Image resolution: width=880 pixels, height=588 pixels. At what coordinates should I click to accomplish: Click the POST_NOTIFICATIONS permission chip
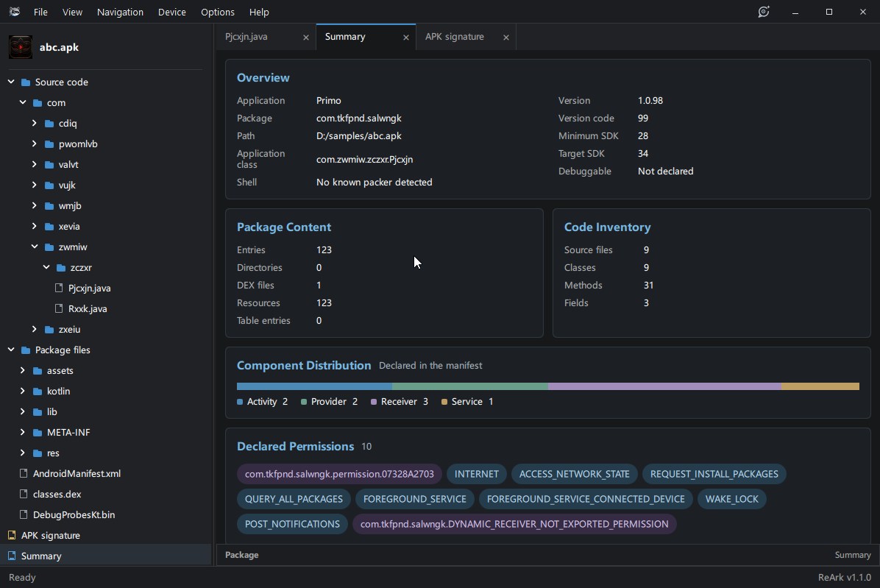pos(292,524)
